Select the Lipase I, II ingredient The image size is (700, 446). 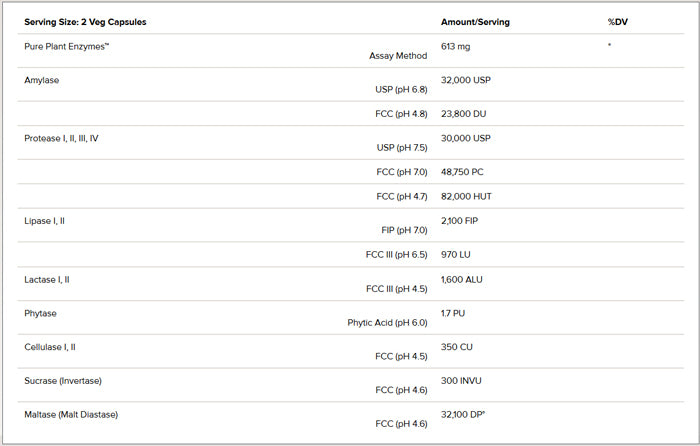46,219
